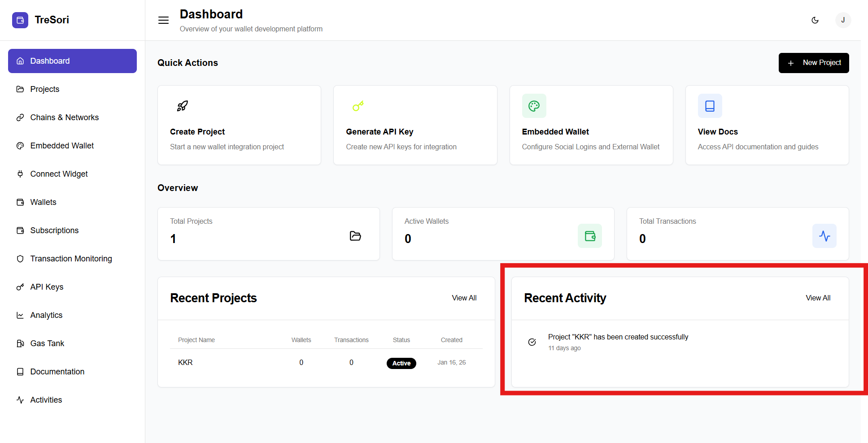This screenshot has width=868, height=443.
Task: Click the checkmark icon beside KKR activity
Action: tap(532, 342)
